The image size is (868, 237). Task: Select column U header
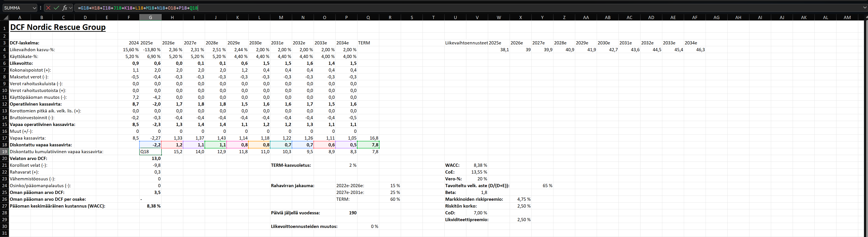(x=455, y=17)
